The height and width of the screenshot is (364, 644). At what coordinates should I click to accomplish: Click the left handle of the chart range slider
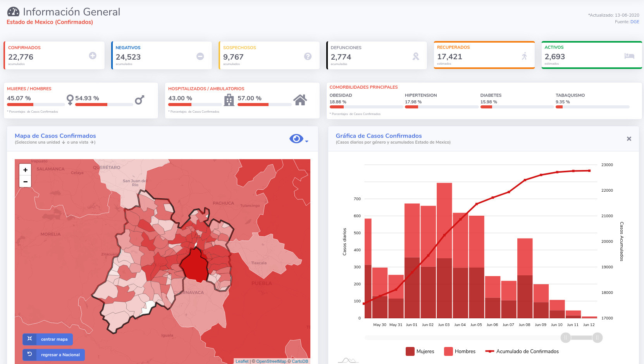click(566, 338)
